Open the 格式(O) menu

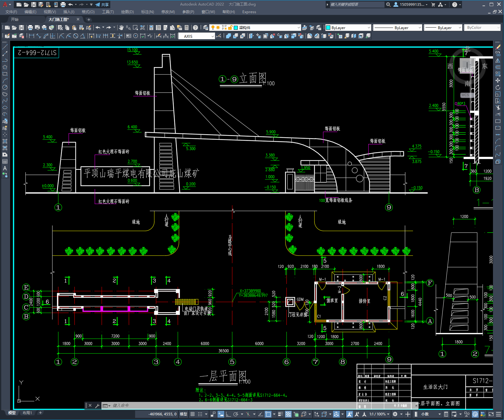(88, 12)
